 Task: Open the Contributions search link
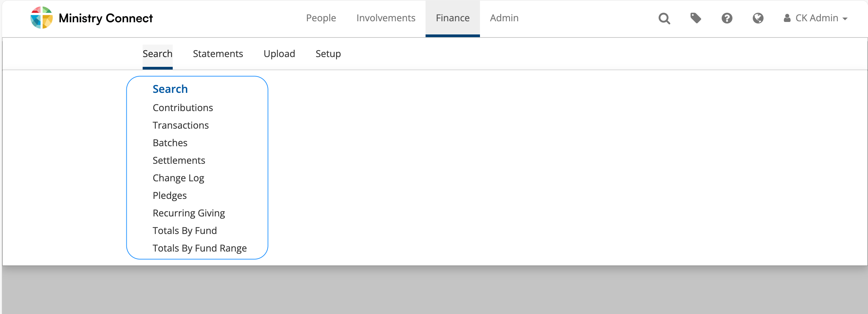click(x=183, y=108)
